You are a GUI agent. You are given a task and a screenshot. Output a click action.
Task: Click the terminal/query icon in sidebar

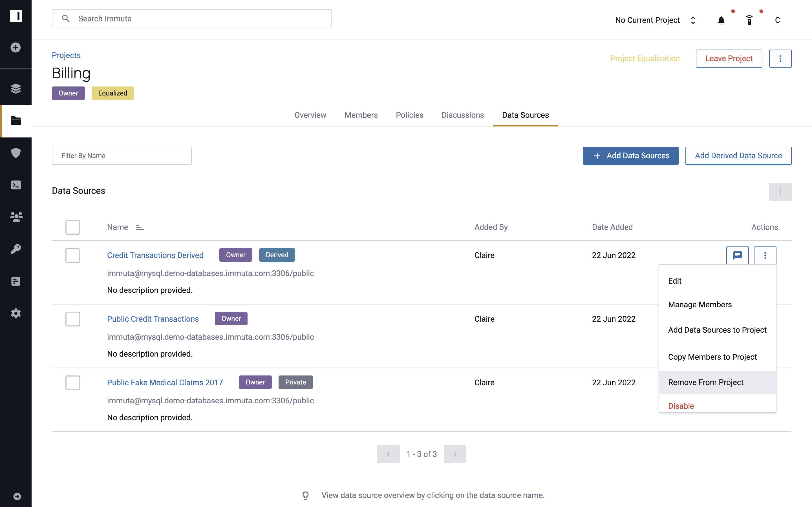pyautogui.click(x=16, y=184)
